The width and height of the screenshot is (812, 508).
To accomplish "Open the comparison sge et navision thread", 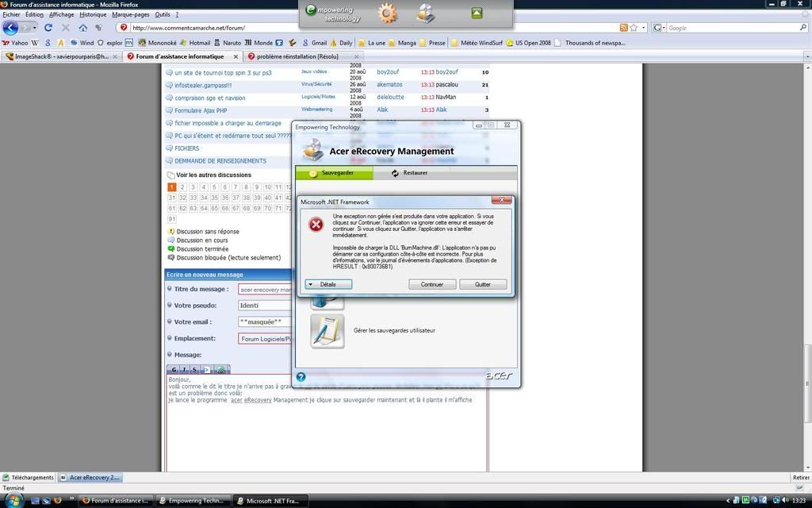I will coord(209,98).
